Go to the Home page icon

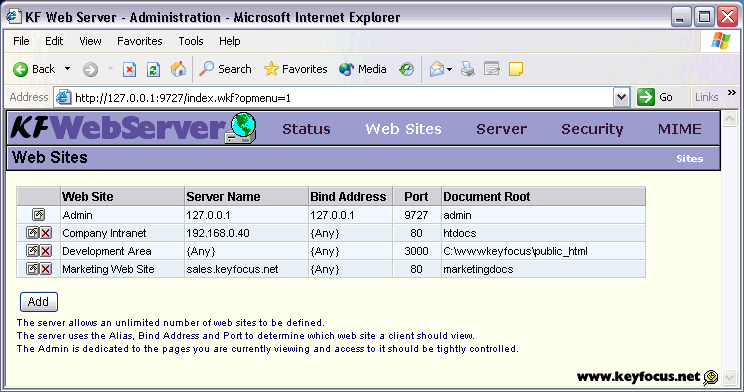(x=178, y=69)
